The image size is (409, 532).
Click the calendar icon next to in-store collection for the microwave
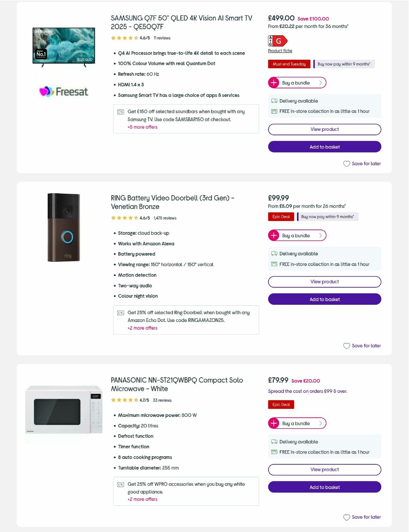point(274,452)
